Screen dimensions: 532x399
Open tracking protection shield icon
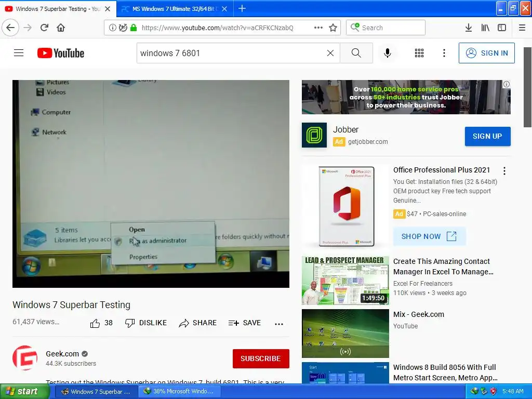[x=123, y=28]
